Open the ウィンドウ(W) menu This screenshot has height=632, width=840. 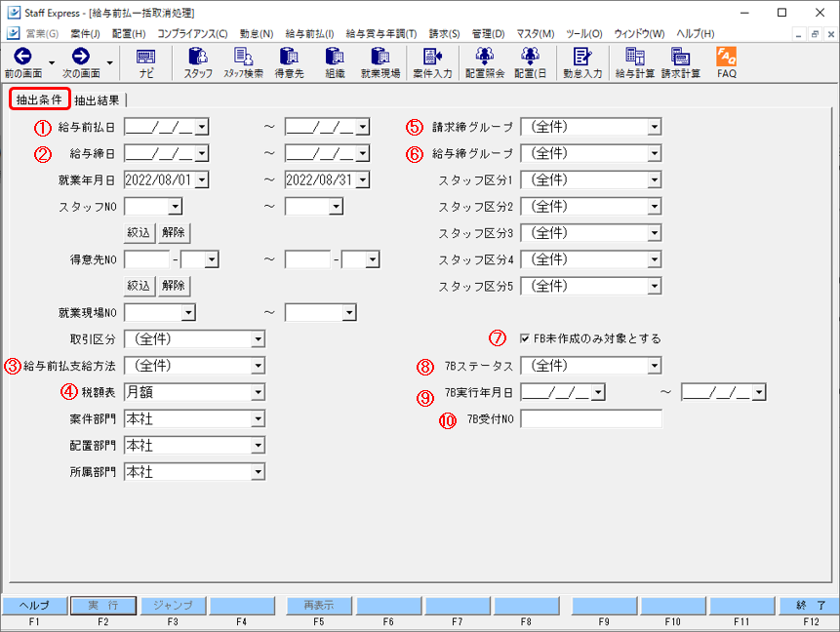[x=639, y=34]
